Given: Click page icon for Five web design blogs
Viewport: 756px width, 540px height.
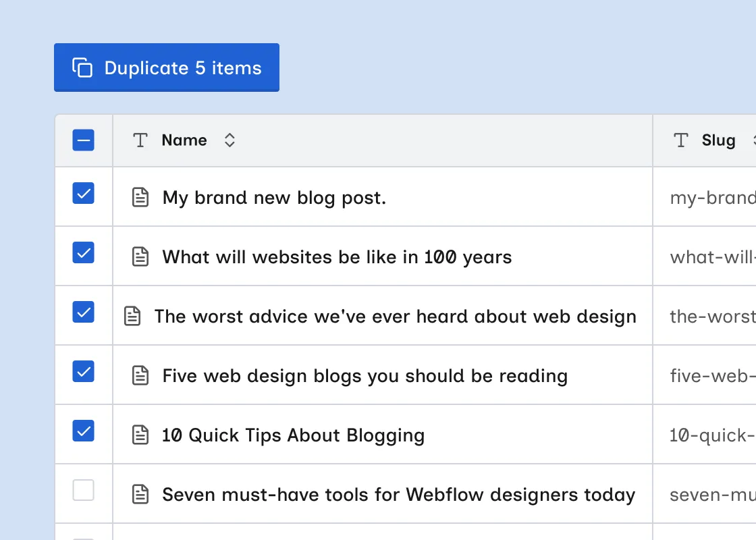Looking at the screenshot, I should click(x=140, y=375).
